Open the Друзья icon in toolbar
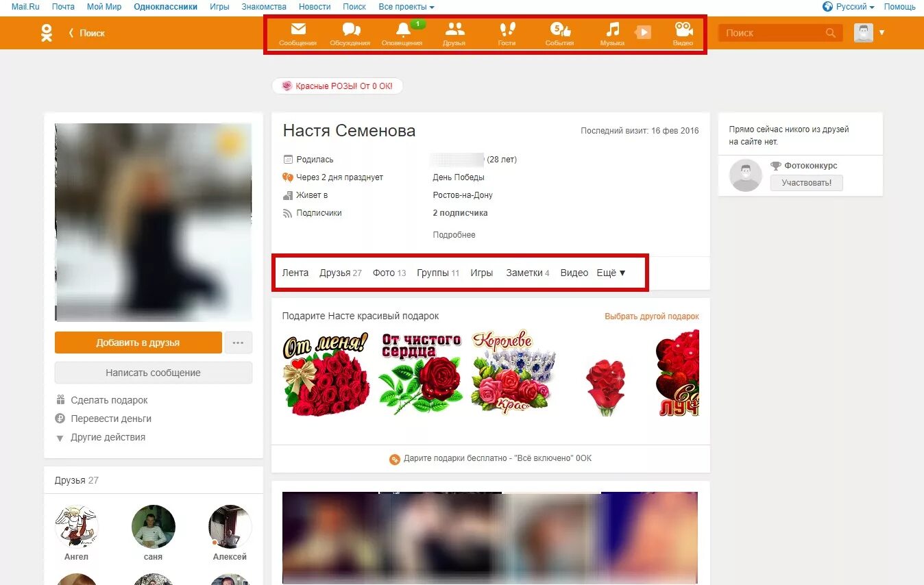Screen dimensions: 924x585 [454, 32]
